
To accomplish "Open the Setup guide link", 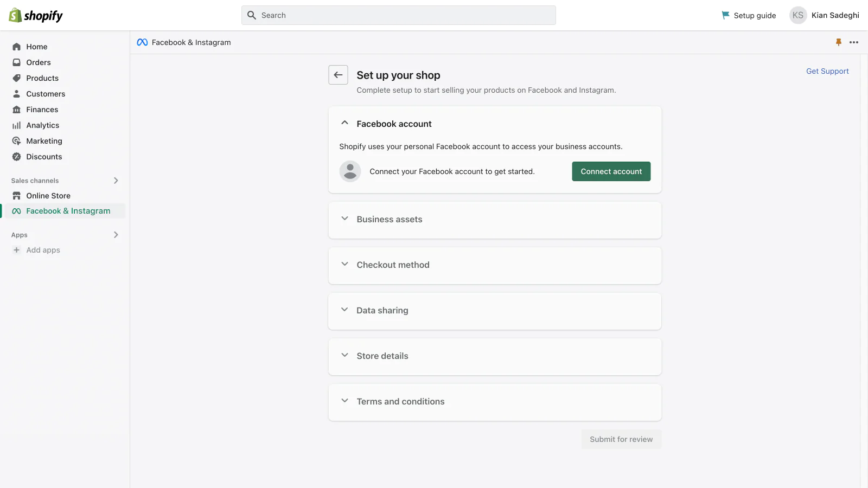I will pyautogui.click(x=755, y=15).
